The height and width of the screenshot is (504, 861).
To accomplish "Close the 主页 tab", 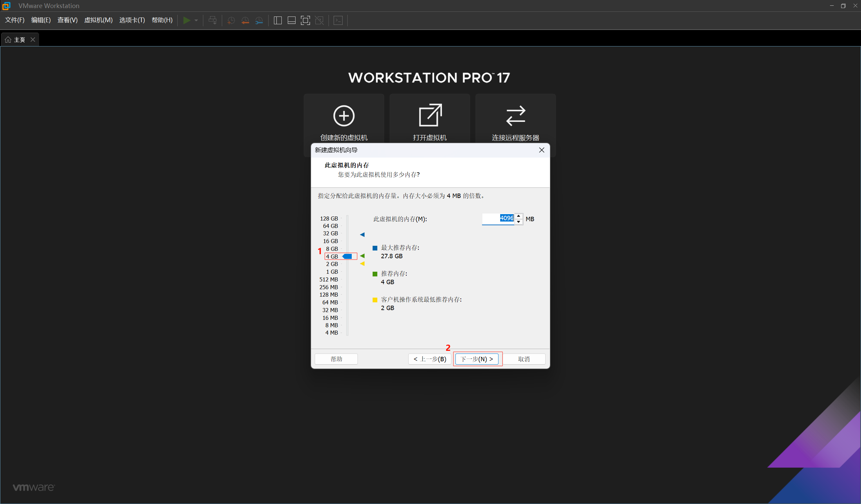I will tap(33, 40).
